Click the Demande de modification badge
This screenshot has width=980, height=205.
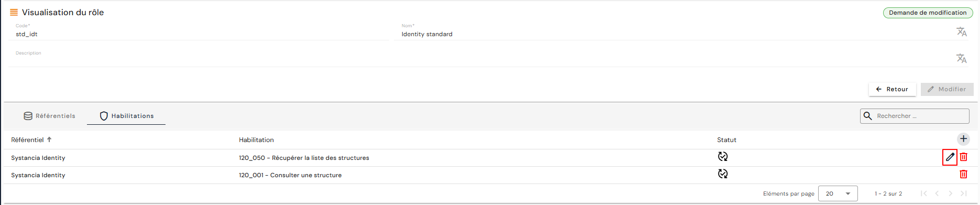(928, 13)
